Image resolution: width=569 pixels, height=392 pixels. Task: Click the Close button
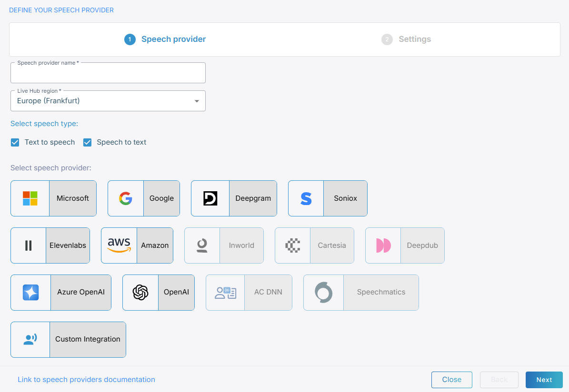pos(452,380)
